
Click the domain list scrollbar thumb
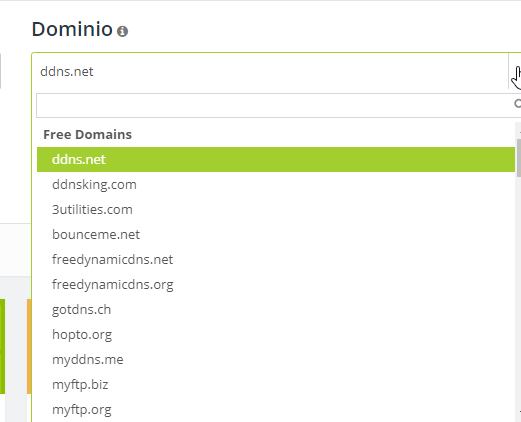(x=519, y=158)
